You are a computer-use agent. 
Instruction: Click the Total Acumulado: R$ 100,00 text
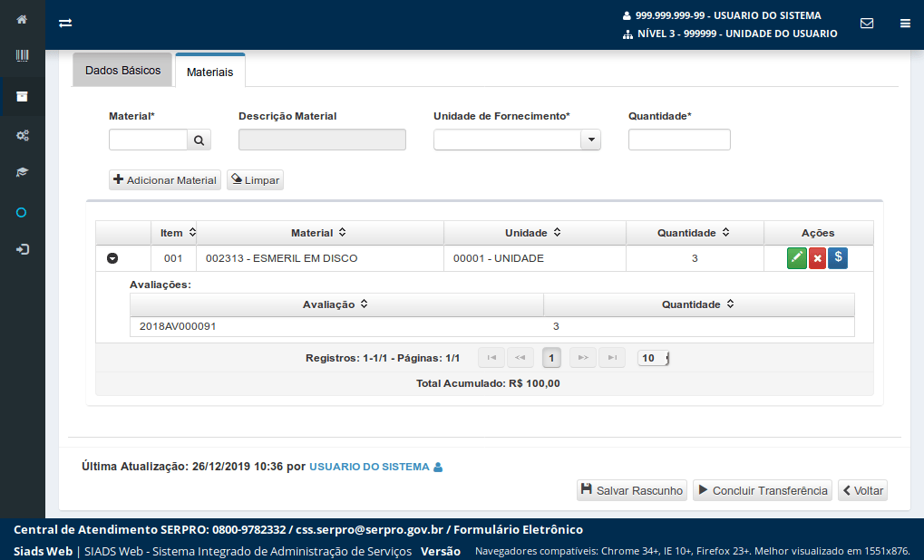[x=488, y=383]
